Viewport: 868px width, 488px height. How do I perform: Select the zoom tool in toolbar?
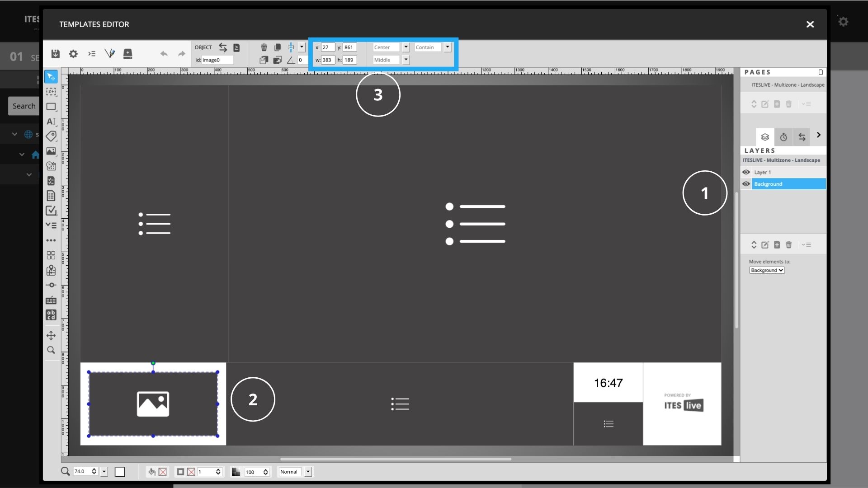tap(50, 350)
